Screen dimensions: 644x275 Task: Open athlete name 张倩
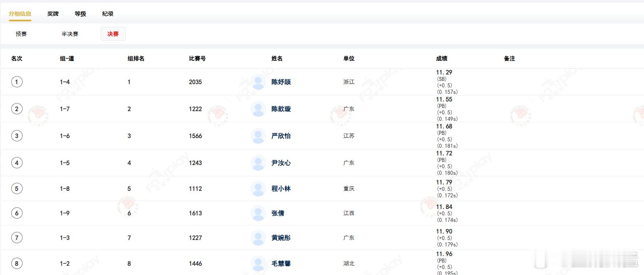(278, 213)
